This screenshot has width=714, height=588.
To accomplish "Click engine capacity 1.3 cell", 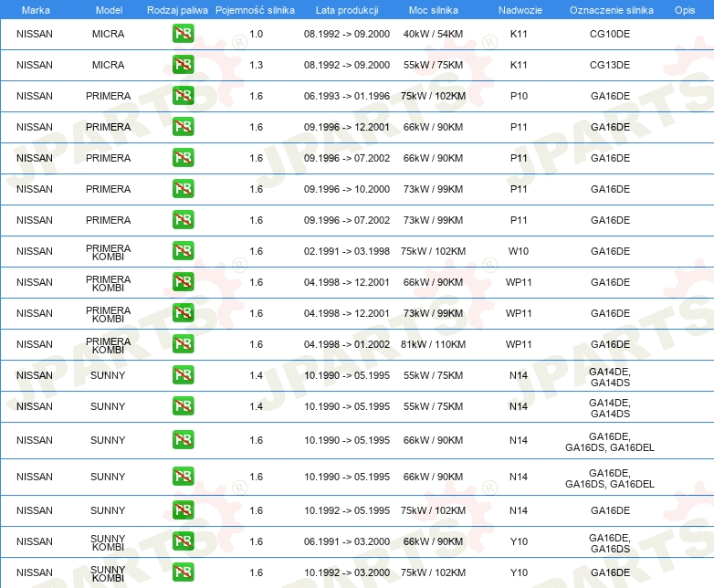I will (x=256, y=65).
